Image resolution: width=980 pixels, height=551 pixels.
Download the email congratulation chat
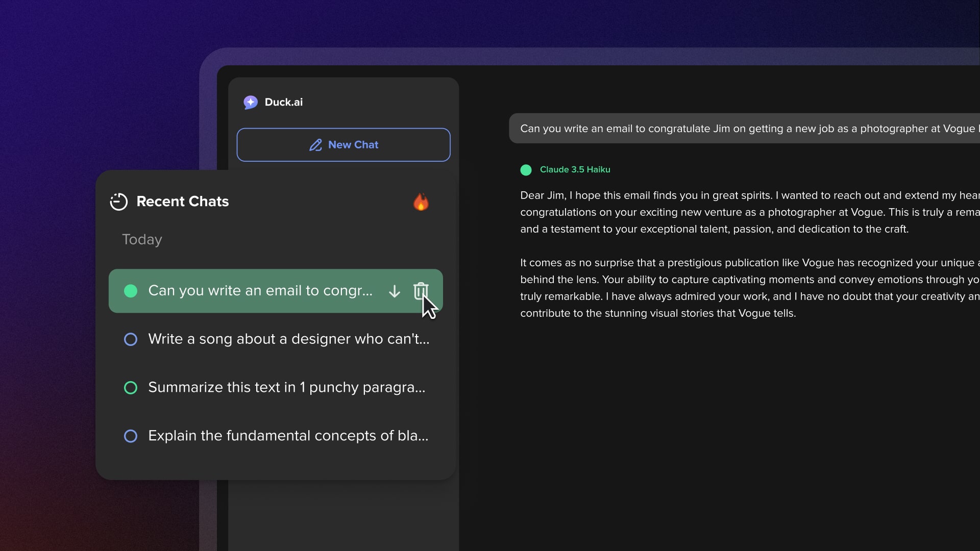[x=395, y=291]
